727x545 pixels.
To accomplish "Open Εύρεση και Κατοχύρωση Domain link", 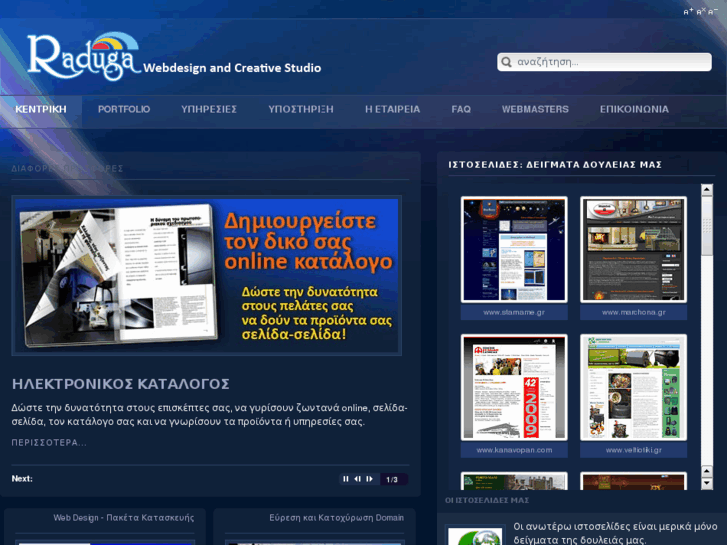I will coord(336,518).
